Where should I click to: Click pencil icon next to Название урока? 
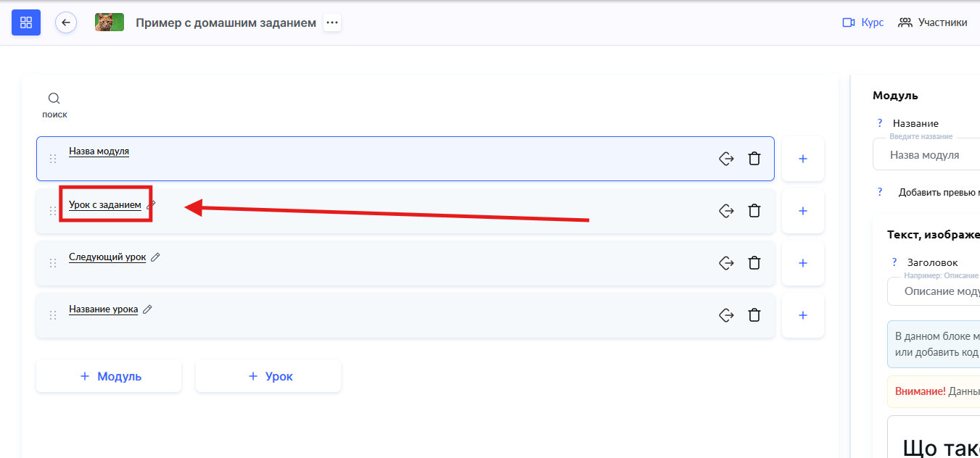tap(147, 309)
